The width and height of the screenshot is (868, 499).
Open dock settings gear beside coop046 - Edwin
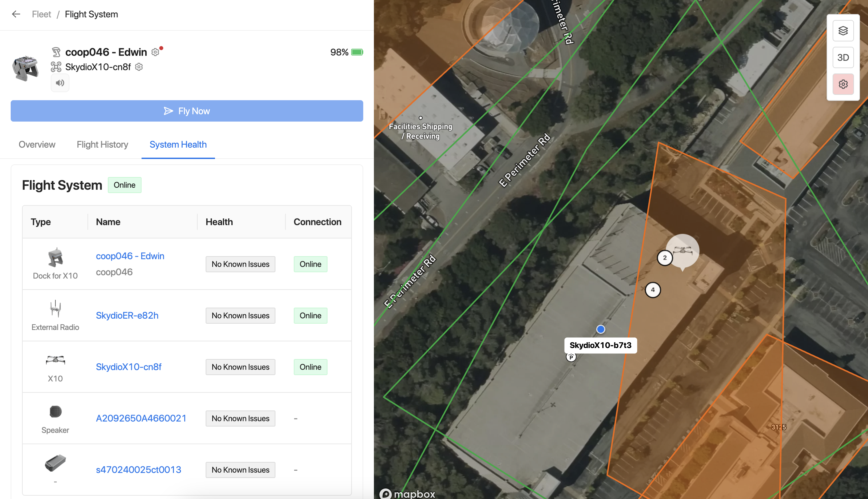coord(155,52)
